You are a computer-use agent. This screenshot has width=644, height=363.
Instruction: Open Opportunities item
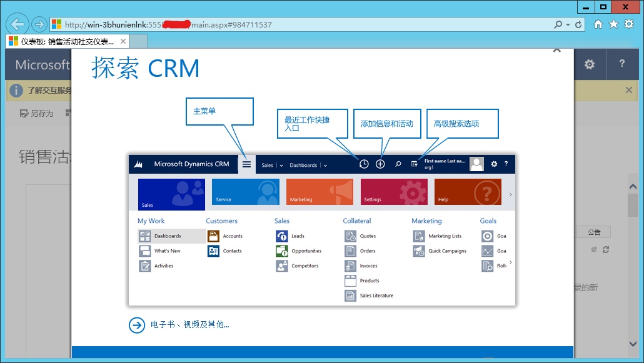click(x=299, y=251)
